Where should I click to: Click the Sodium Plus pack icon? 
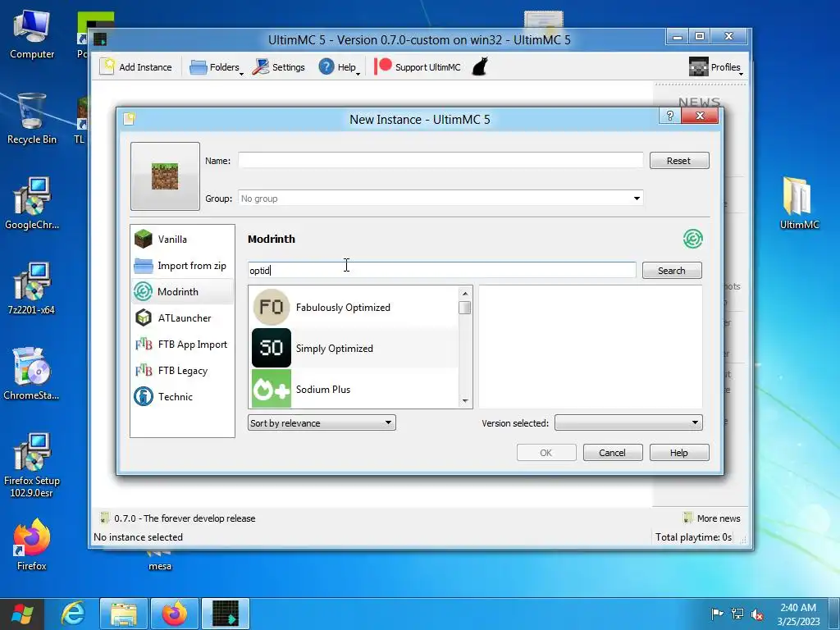click(x=271, y=389)
